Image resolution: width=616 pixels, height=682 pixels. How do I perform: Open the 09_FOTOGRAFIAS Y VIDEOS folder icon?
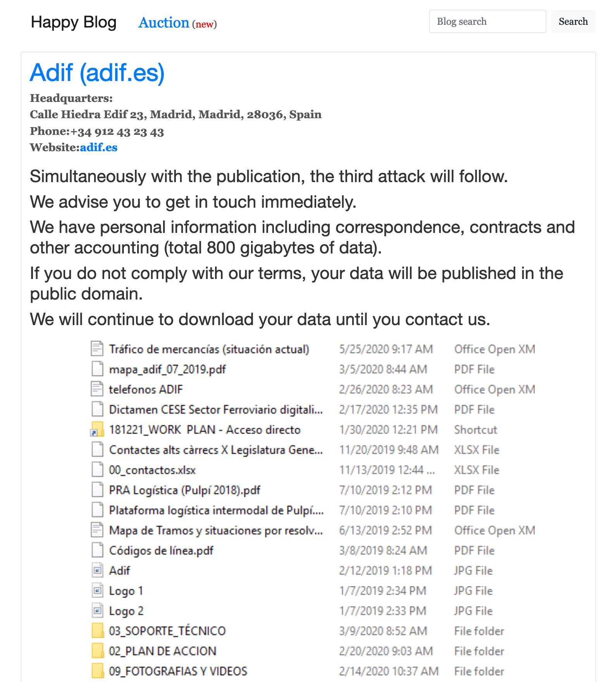point(98,671)
